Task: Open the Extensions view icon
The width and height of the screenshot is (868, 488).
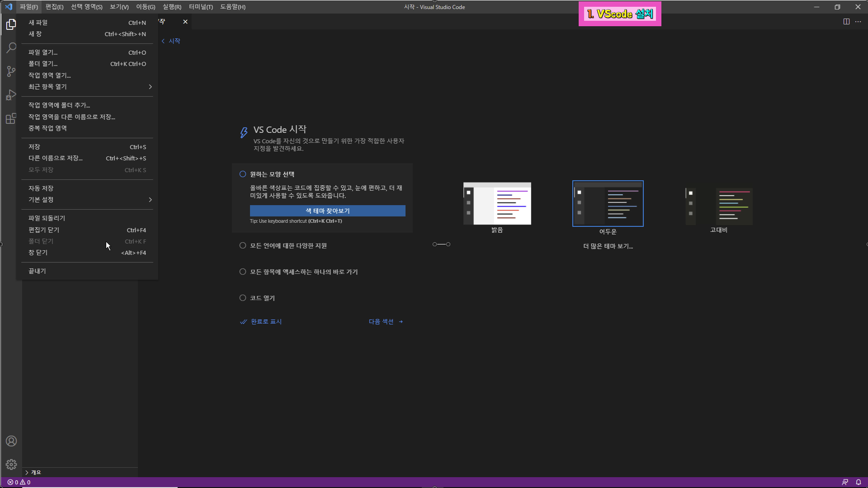Action: pyautogui.click(x=11, y=119)
